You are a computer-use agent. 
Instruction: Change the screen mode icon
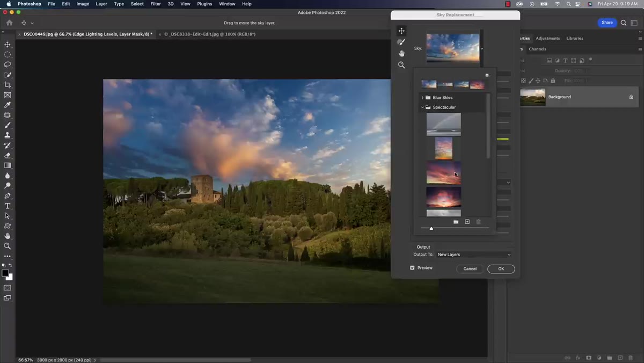coord(8,298)
